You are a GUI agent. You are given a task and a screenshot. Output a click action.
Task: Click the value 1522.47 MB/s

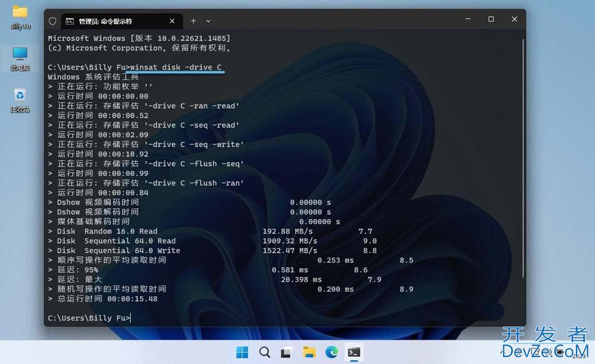coord(290,250)
